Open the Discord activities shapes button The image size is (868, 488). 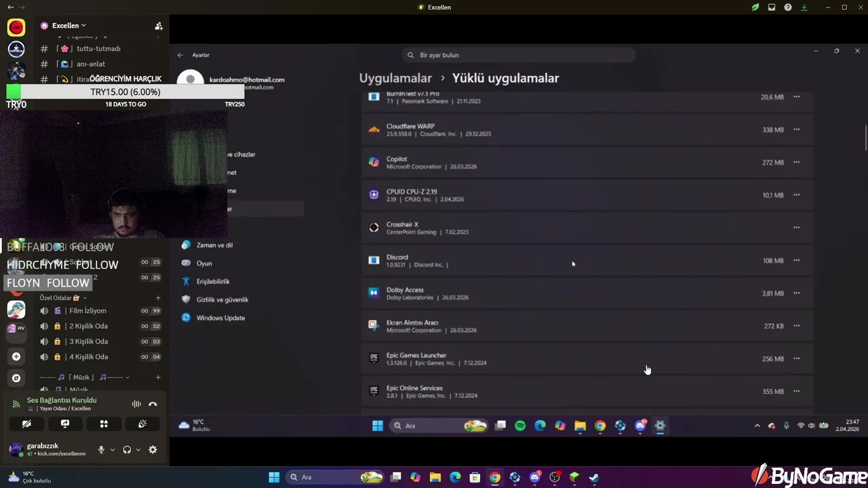click(x=104, y=424)
